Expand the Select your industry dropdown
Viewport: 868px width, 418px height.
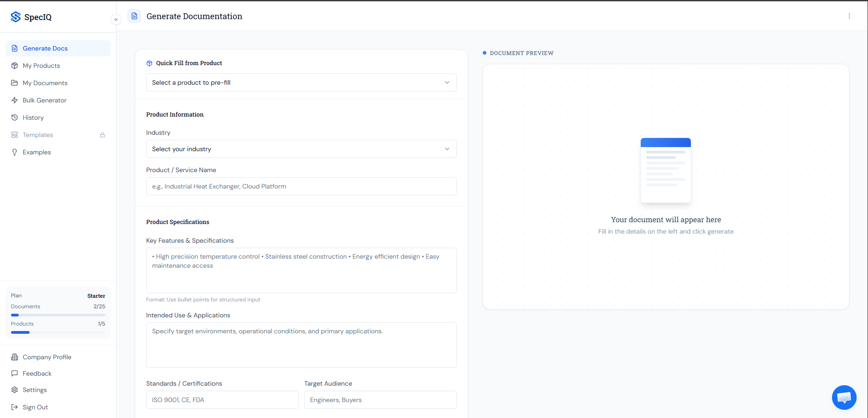click(301, 149)
